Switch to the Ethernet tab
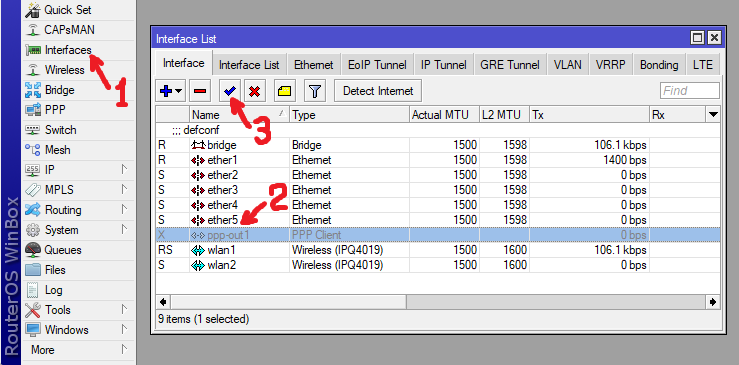739x365 pixels. coord(313,65)
